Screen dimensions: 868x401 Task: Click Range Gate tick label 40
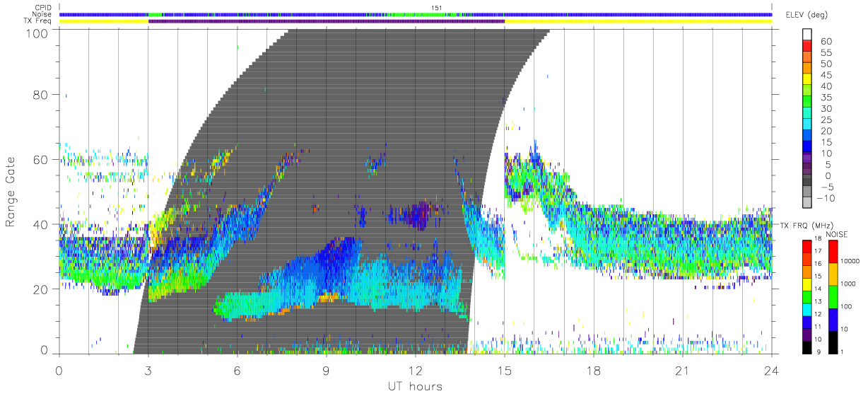click(41, 224)
